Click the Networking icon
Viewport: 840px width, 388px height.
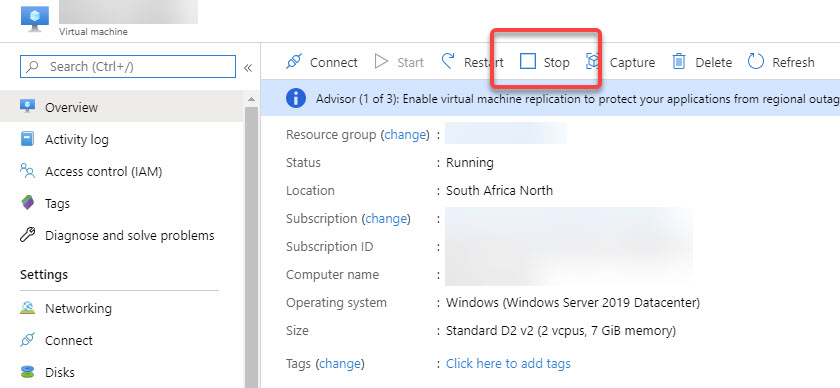pyautogui.click(x=27, y=308)
